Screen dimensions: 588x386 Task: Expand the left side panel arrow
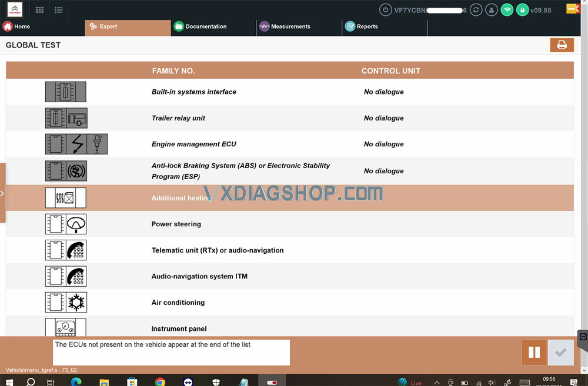tap(2, 193)
